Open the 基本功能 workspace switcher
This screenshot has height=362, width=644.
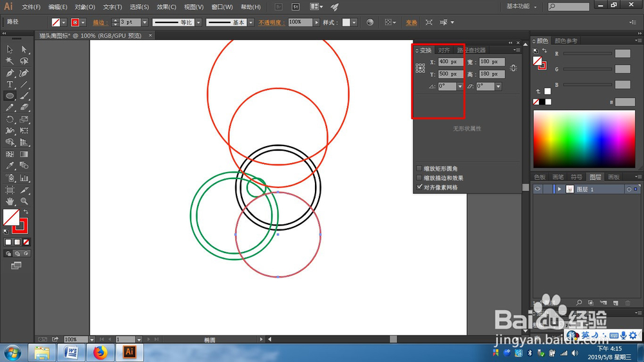click(x=521, y=6)
